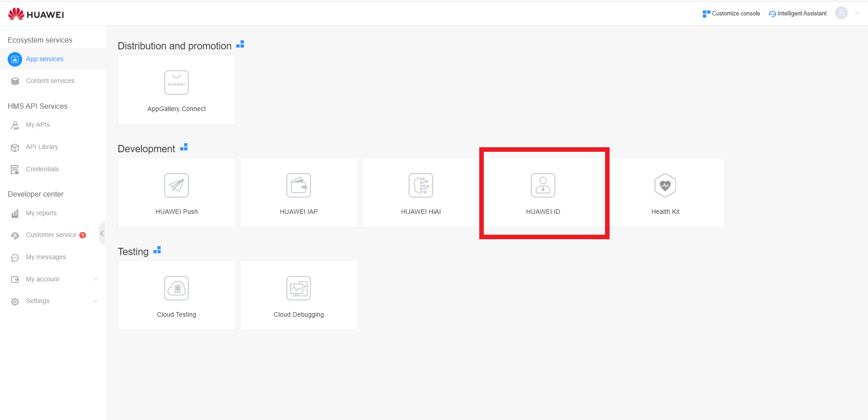Open Cloud Debugging monitor icon
The height and width of the screenshot is (420, 868).
(x=299, y=288)
